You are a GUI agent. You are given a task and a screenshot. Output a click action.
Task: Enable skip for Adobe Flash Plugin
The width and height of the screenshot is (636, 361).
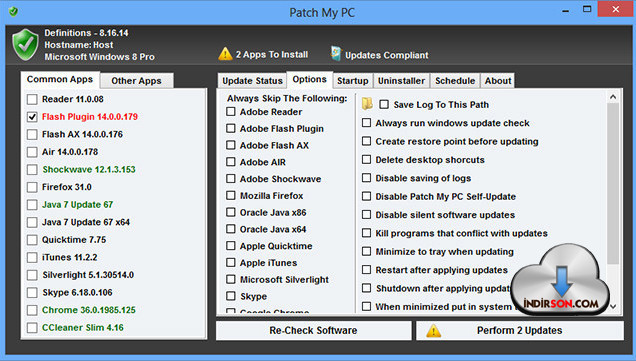tap(231, 128)
